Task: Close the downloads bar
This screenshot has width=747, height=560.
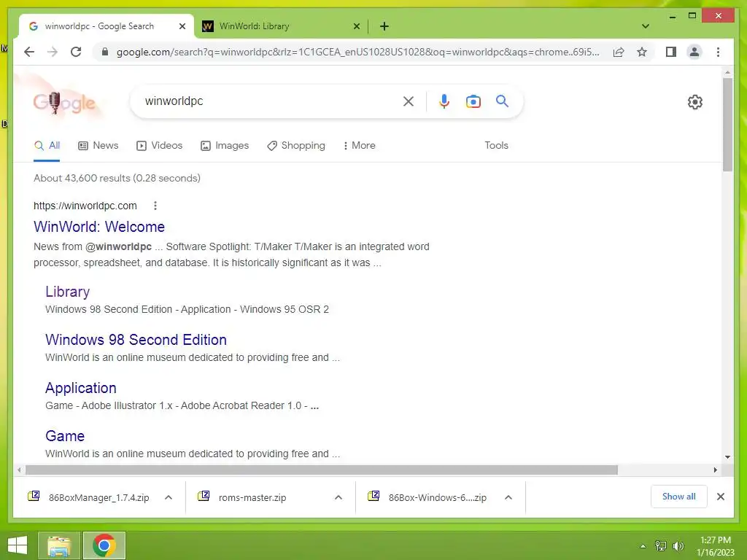Action: coord(720,497)
